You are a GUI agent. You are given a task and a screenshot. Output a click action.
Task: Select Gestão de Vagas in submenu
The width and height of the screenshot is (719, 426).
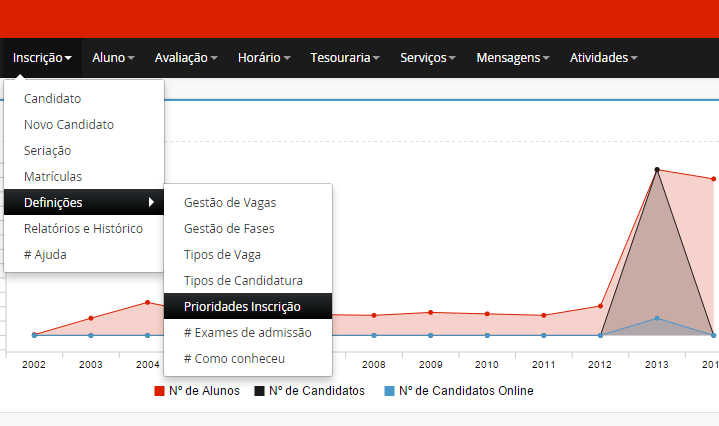point(230,203)
